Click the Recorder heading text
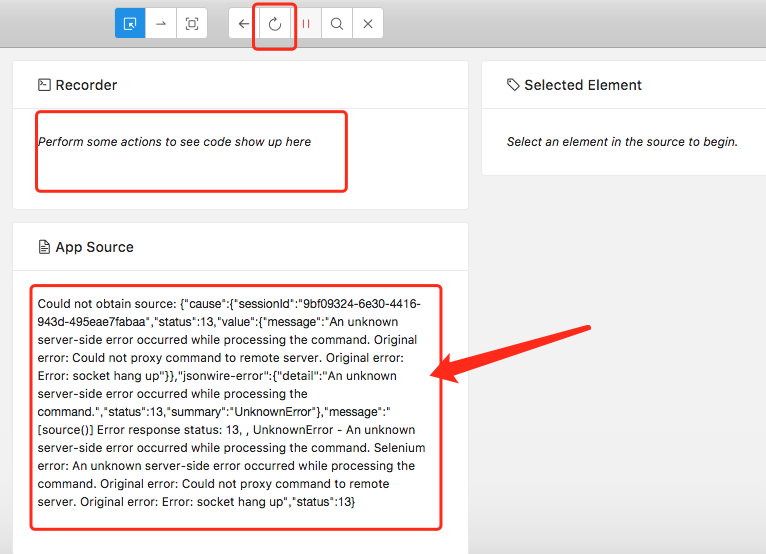766x554 pixels. pos(86,85)
